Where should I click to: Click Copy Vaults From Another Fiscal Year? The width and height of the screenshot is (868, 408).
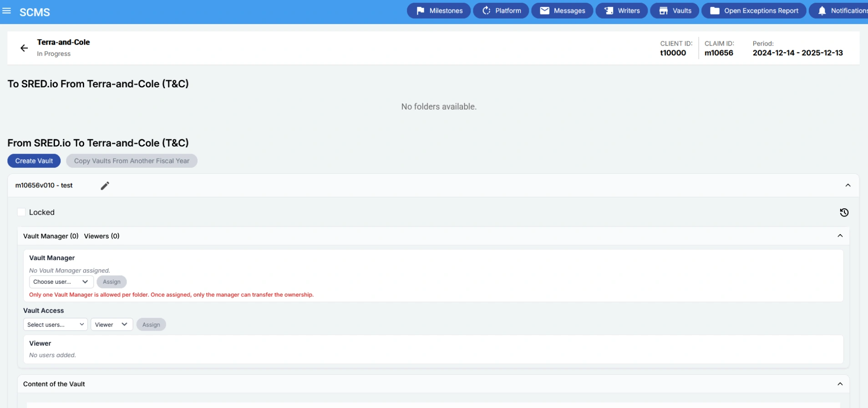132,161
